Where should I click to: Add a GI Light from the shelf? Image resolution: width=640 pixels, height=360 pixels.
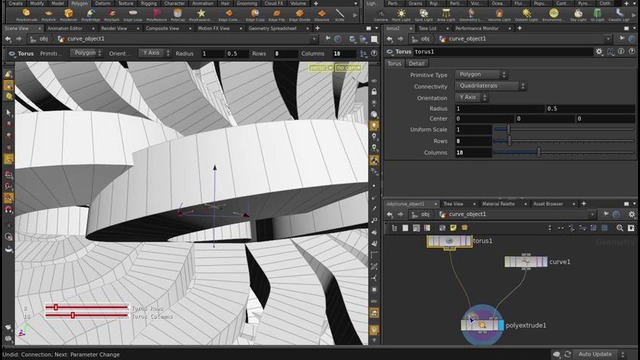(597, 15)
